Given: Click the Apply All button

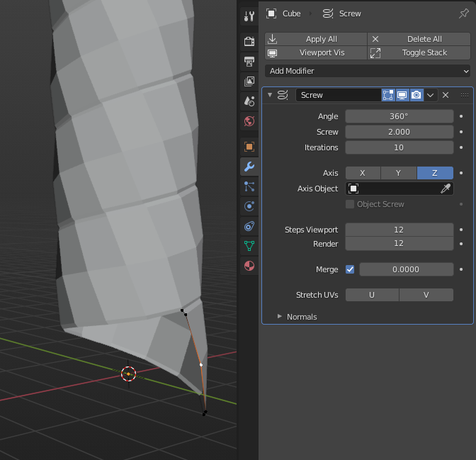Looking at the screenshot, I should 316,39.
